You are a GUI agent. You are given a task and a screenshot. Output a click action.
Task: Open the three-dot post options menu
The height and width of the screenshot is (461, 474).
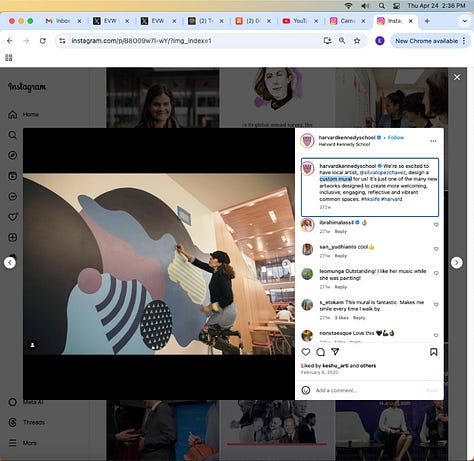[433, 141]
